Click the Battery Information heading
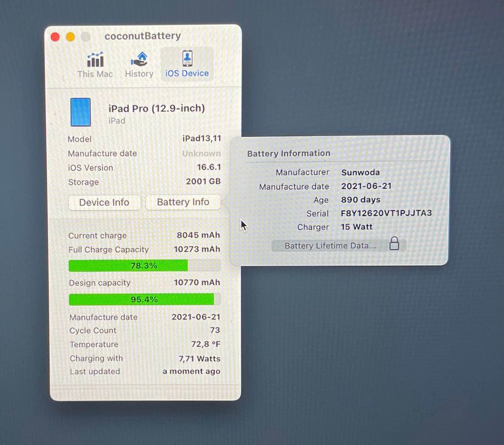Viewport: 504px width, 445px height. click(x=289, y=153)
